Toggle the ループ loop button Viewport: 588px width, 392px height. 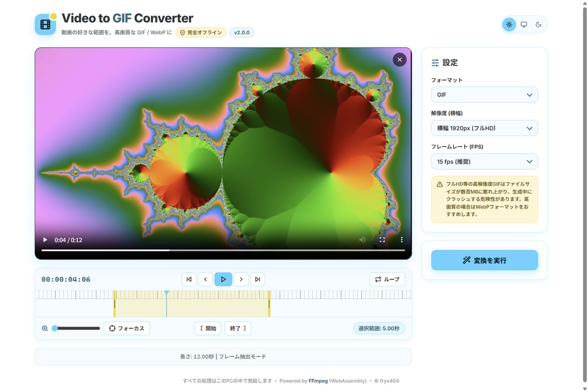click(x=387, y=279)
